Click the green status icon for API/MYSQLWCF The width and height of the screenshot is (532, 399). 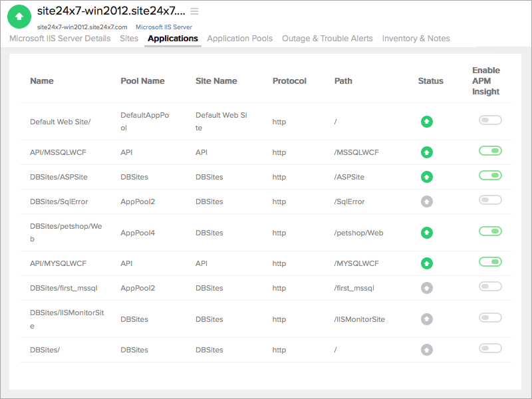(x=426, y=263)
